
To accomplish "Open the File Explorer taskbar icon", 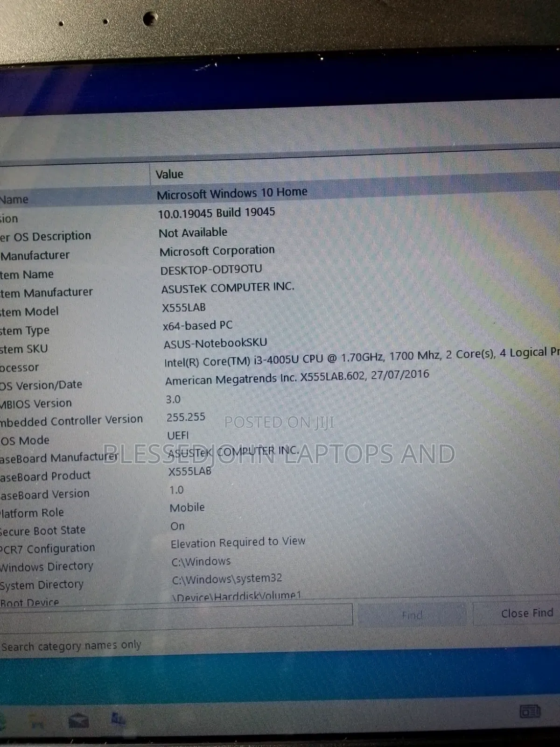I will tap(37, 723).
